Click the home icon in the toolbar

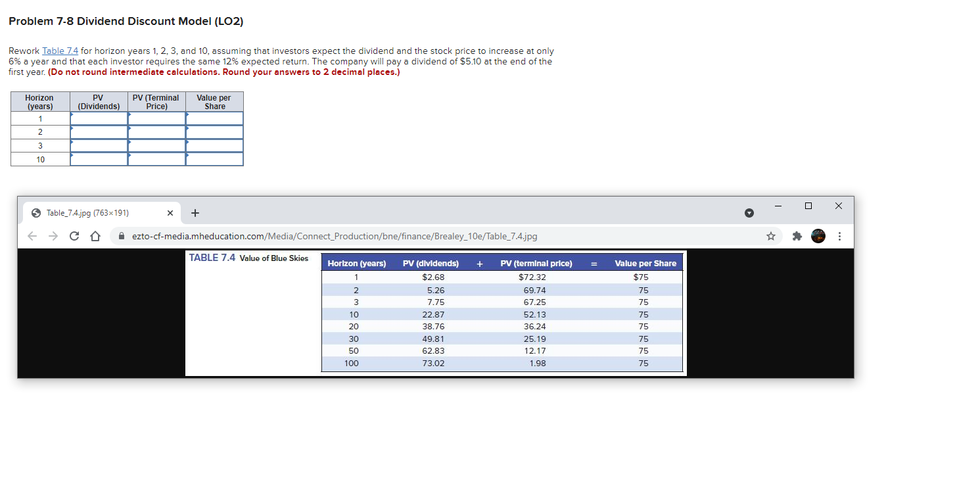95,236
